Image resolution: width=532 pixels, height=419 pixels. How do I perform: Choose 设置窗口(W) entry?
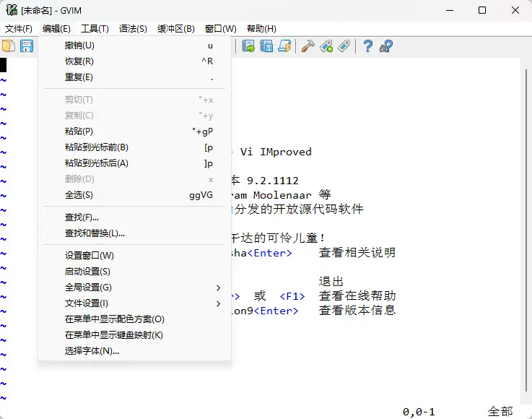[135, 256]
